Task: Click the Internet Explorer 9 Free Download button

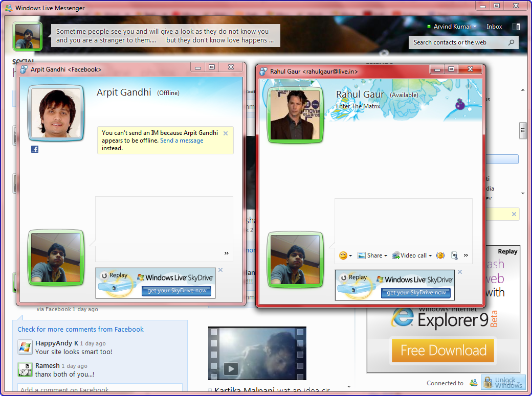Action: click(443, 351)
